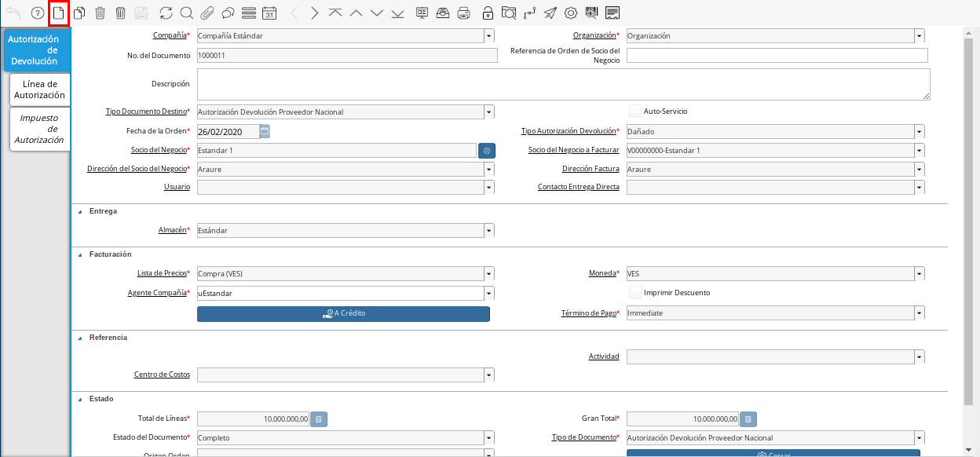Click into the Descripción text area
This screenshot has height=457, width=980.
pyautogui.click(x=563, y=84)
